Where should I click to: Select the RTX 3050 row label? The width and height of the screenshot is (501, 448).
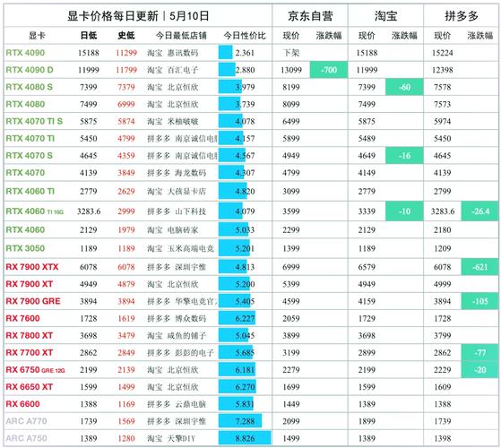pyautogui.click(x=25, y=248)
